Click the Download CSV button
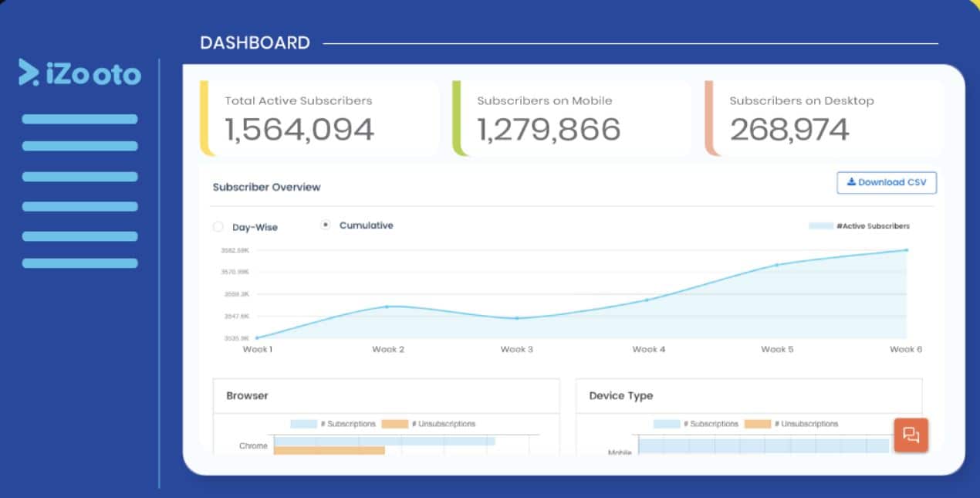 [x=887, y=182]
